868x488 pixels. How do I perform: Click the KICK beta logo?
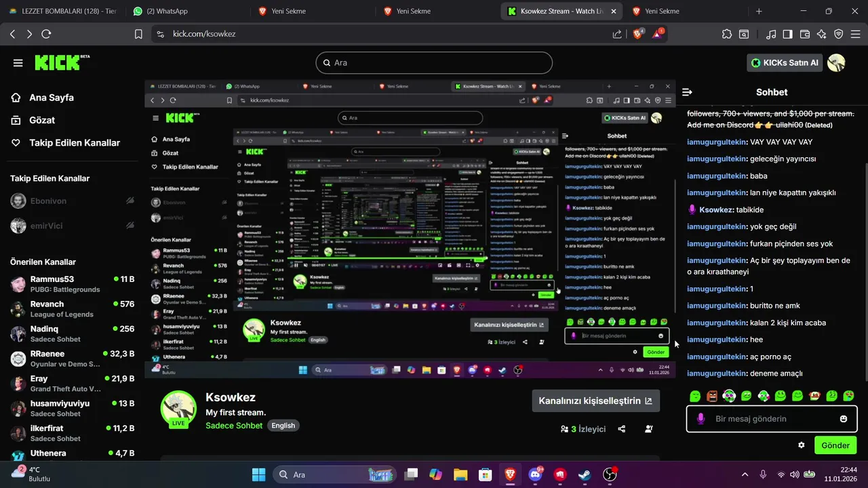[x=62, y=62]
